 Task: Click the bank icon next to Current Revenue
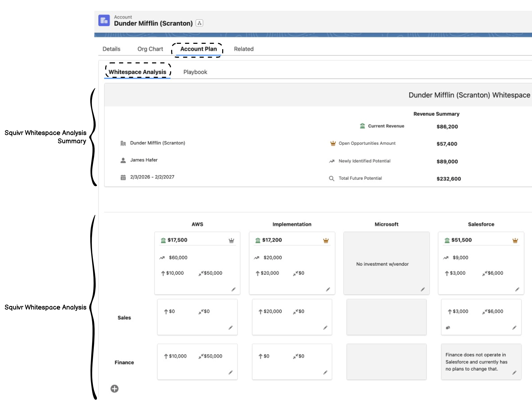click(x=362, y=126)
